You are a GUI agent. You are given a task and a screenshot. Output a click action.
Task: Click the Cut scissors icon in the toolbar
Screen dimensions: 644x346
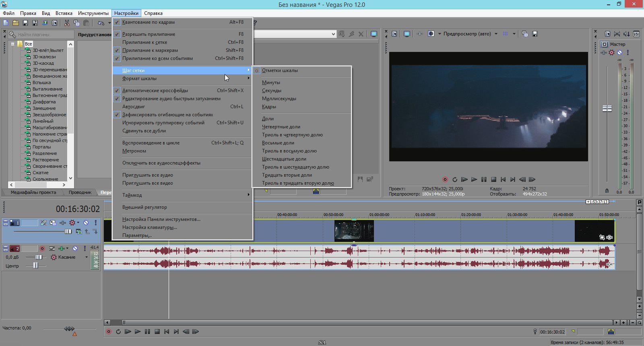(67, 23)
